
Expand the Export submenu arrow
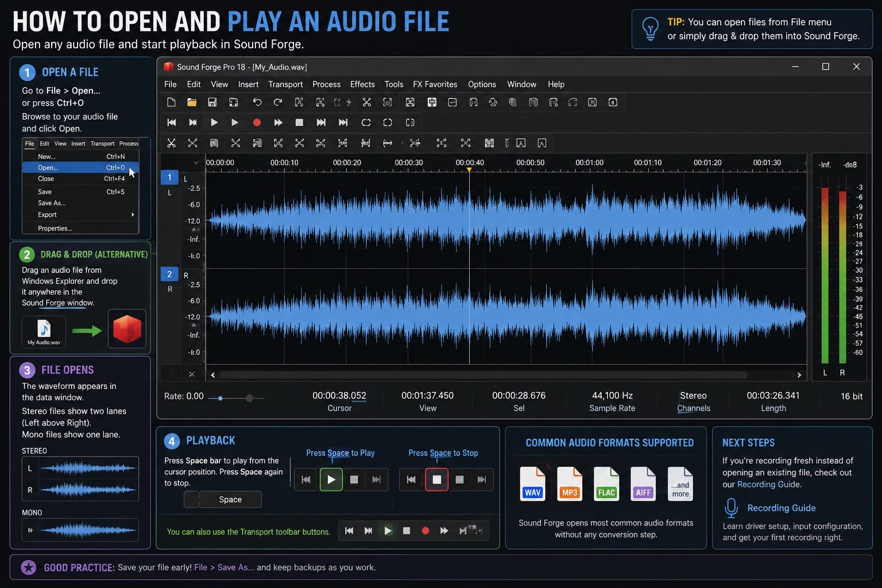click(133, 215)
